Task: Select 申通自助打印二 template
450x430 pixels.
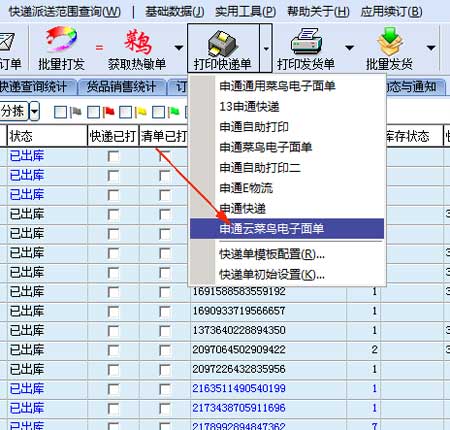Action: [287, 168]
